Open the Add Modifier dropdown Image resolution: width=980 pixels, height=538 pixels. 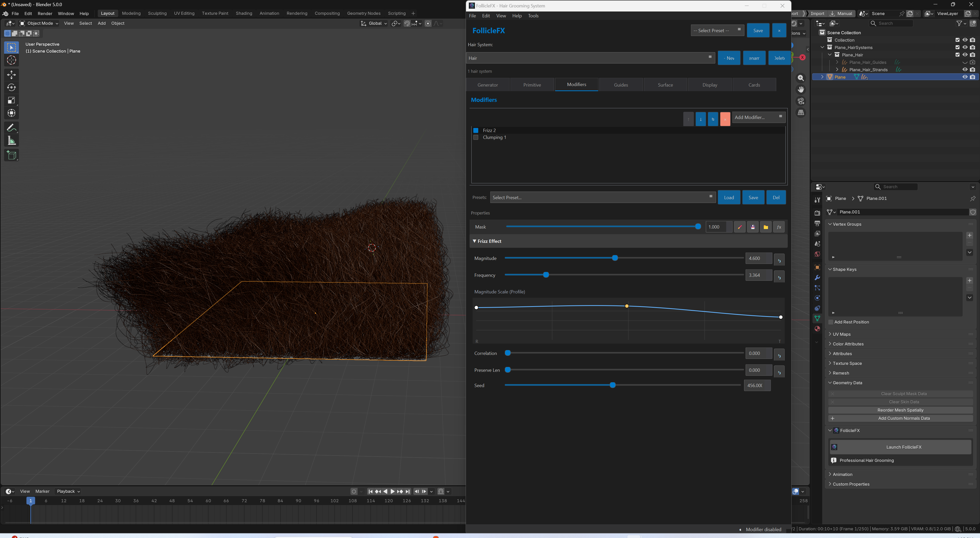(x=758, y=117)
